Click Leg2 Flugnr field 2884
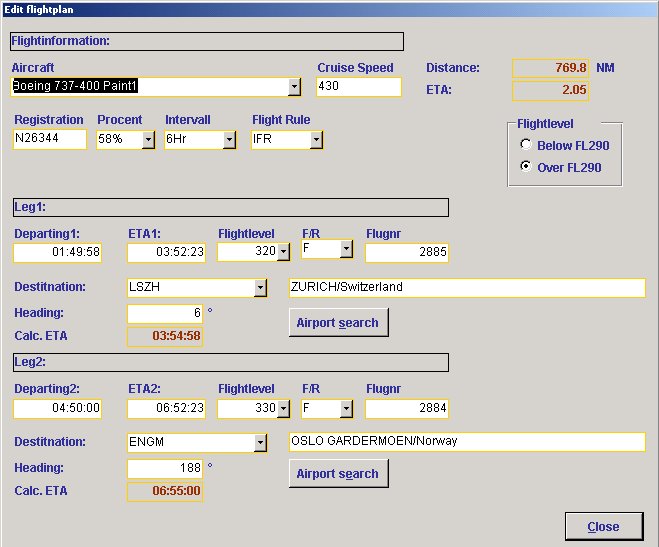The height and width of the screenshot is (547, 659). [x=407, y=408]
